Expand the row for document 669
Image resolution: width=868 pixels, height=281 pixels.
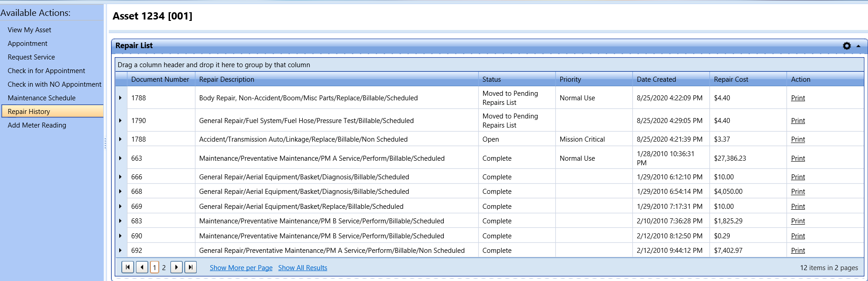121,206
